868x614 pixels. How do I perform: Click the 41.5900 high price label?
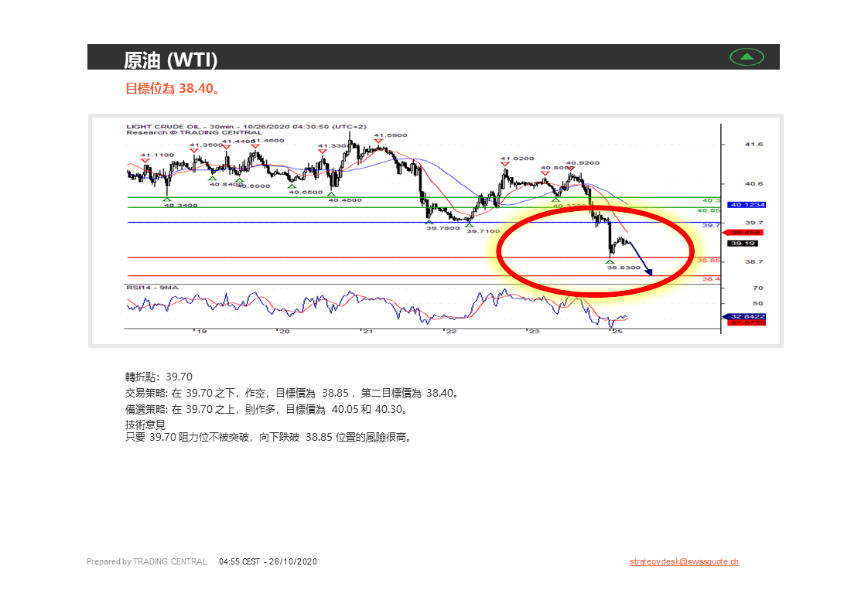coord(390,135)
